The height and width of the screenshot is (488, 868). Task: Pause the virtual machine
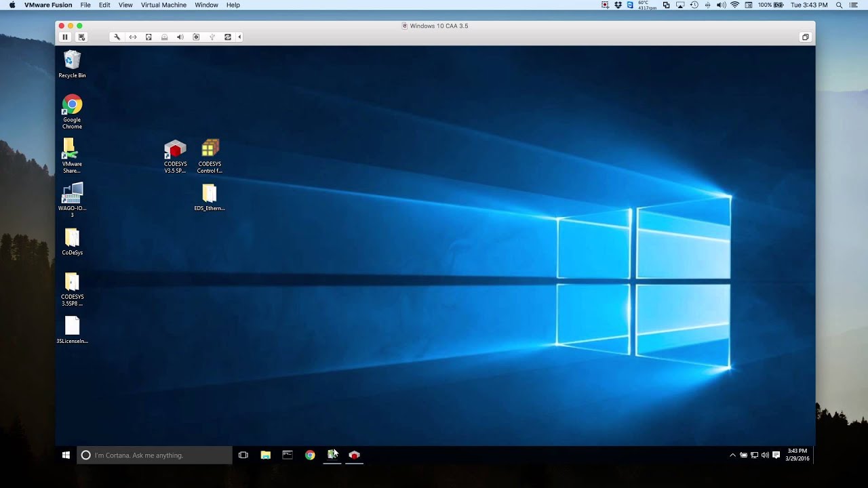coord(65,37)
